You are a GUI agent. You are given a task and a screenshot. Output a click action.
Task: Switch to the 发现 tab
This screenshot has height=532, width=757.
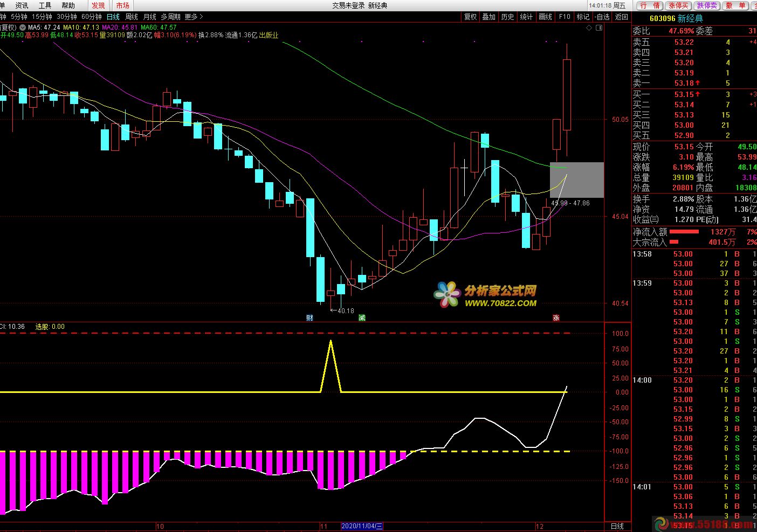point(98,5)
